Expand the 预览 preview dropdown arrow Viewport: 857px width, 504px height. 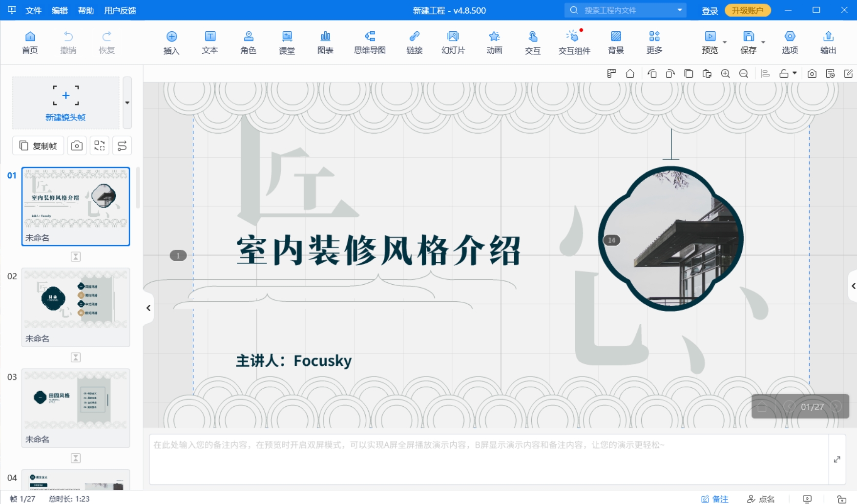[725, 42]
